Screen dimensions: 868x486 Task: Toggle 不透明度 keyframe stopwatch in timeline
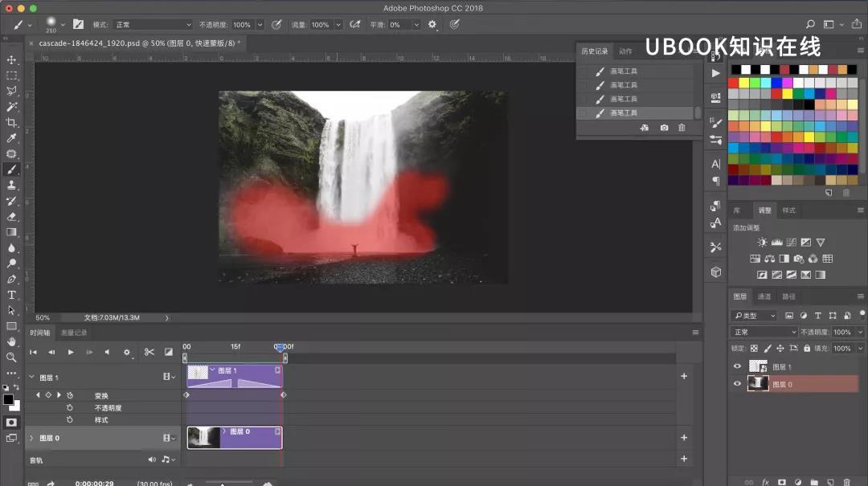click(x=70, y=407)
